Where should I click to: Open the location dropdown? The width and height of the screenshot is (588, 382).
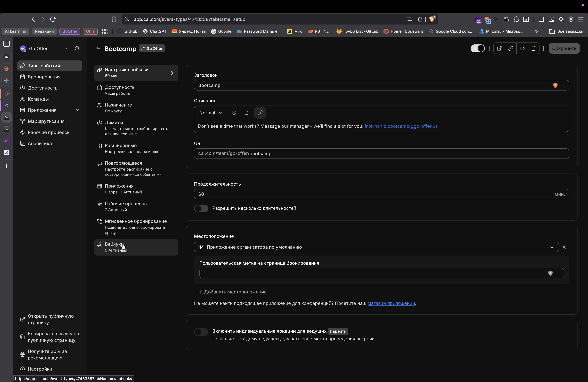tap(376, 247)
